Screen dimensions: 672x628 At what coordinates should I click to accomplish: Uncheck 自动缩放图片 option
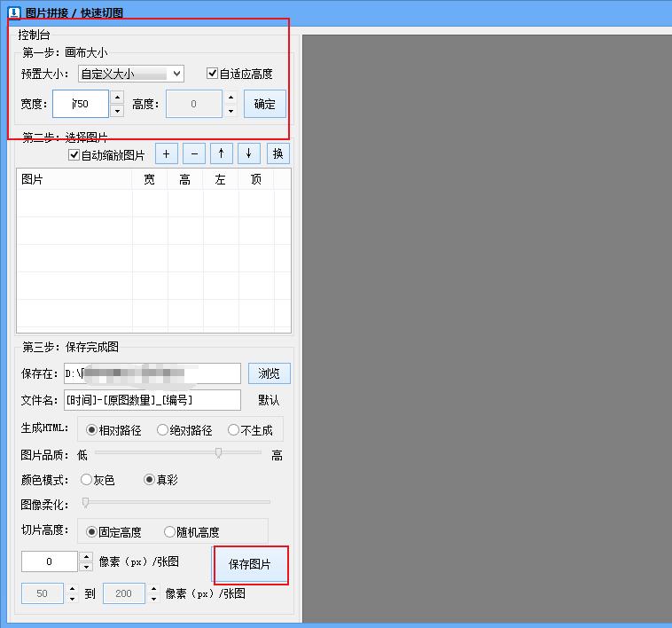click(74, 155)
